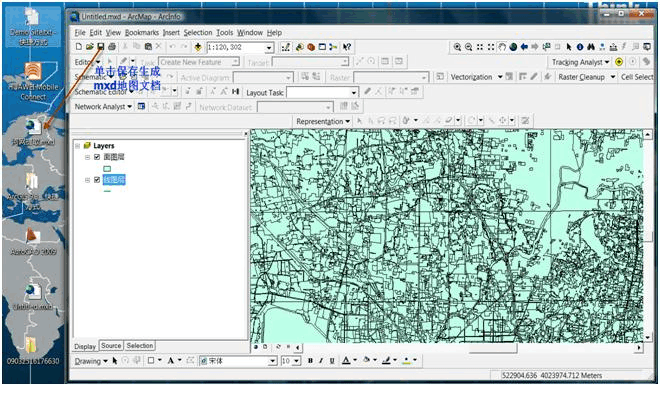Screen dimensions: 660x400
Task: Click the New Text tool icon
Action: 170,361
